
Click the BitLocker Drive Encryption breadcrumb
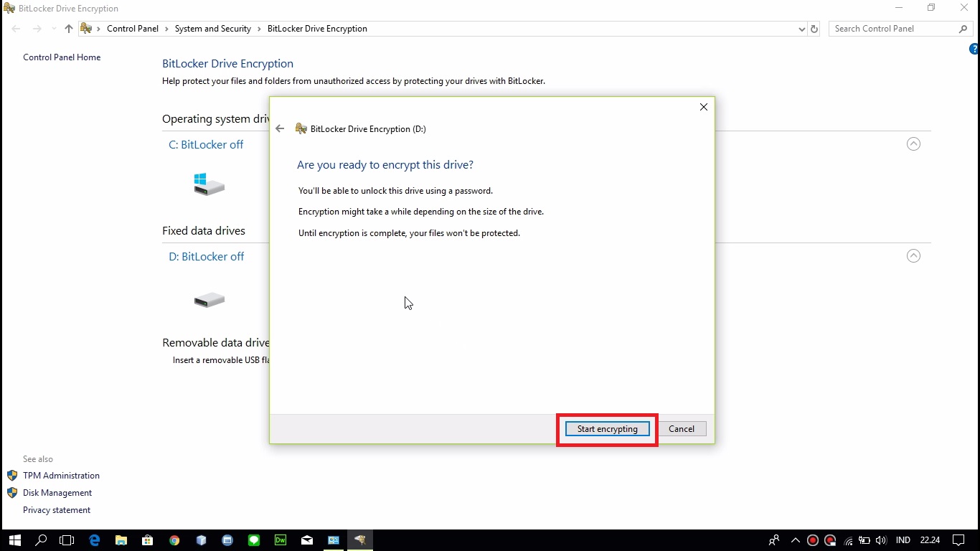click(317, 29)
